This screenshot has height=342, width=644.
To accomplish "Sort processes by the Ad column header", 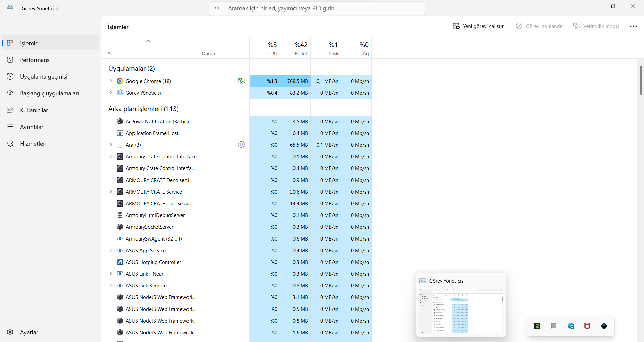I will tap(150, 48).
